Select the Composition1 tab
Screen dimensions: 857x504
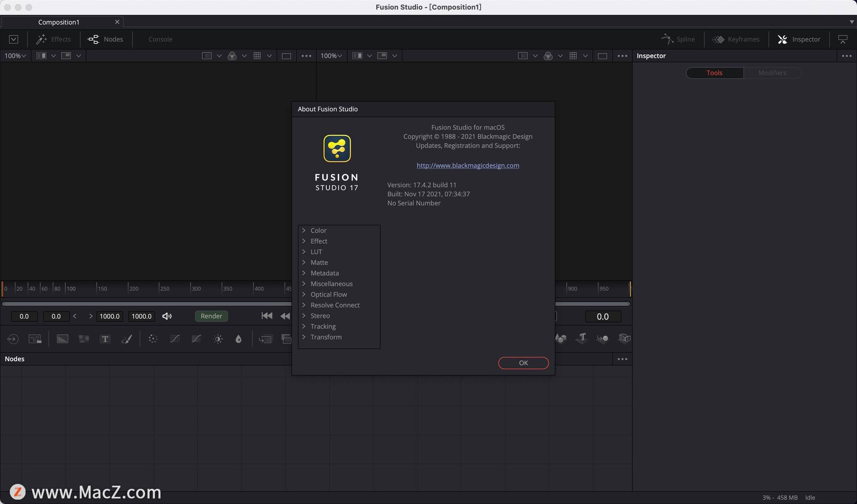click(x=59, y=22)
